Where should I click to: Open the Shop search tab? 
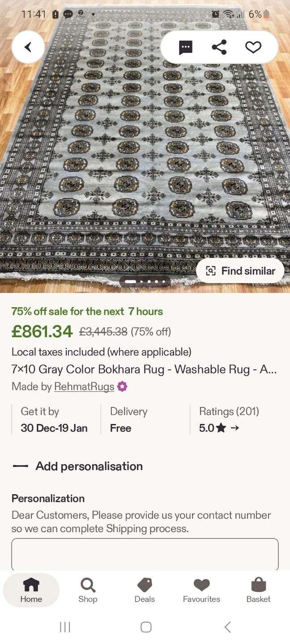[x=88, y=590]
